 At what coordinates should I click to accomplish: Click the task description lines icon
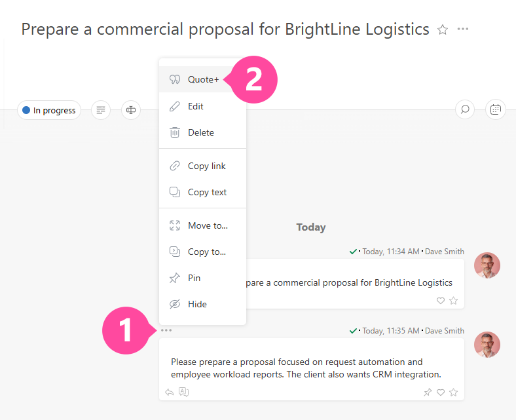point(100,110)
